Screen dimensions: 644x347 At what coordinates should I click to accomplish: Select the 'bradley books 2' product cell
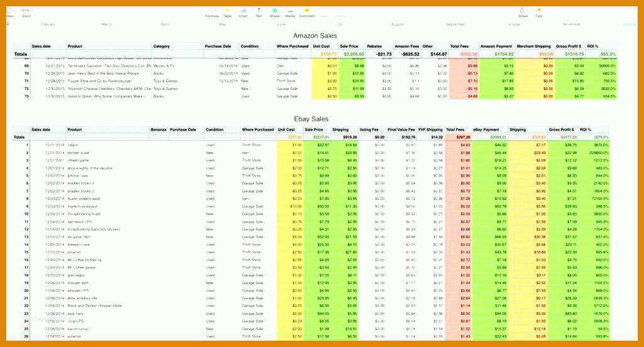tap(81, 191)
